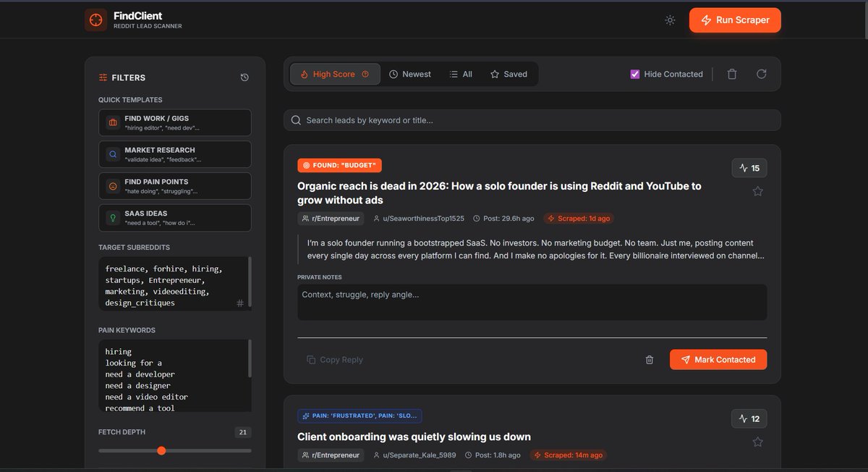Star the Organic reach is dead lead
Viewport: 868px width, 472px height.
[758, 191]
